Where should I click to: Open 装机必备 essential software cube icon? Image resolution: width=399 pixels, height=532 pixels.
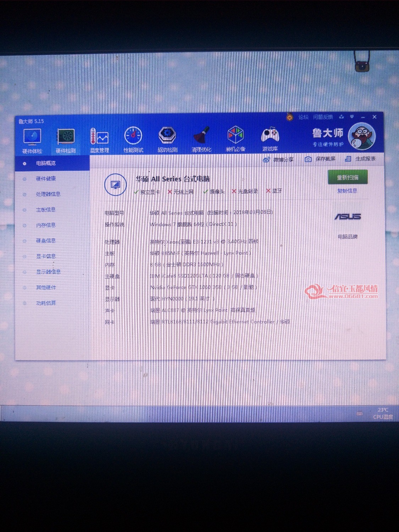[235, 139]
